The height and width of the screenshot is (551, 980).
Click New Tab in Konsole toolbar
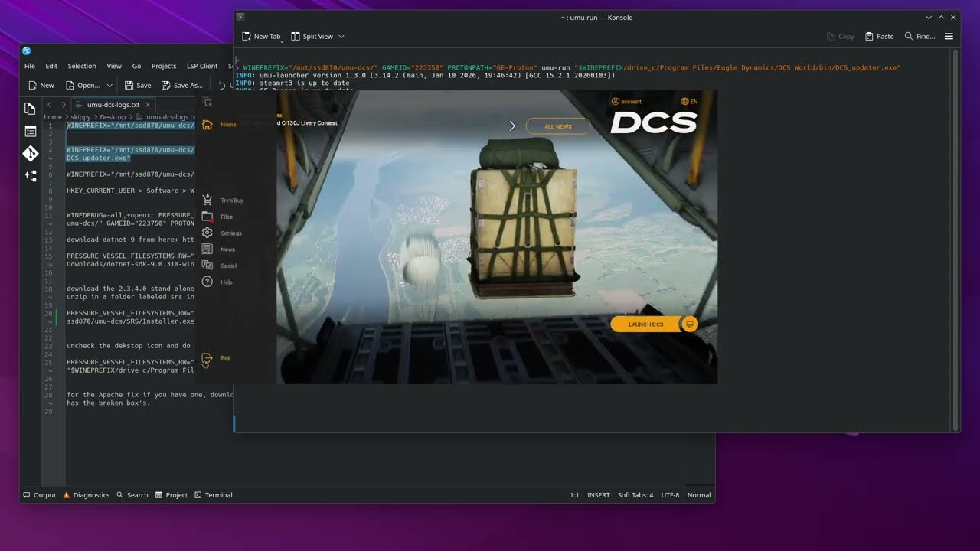(x=261, y=36)
